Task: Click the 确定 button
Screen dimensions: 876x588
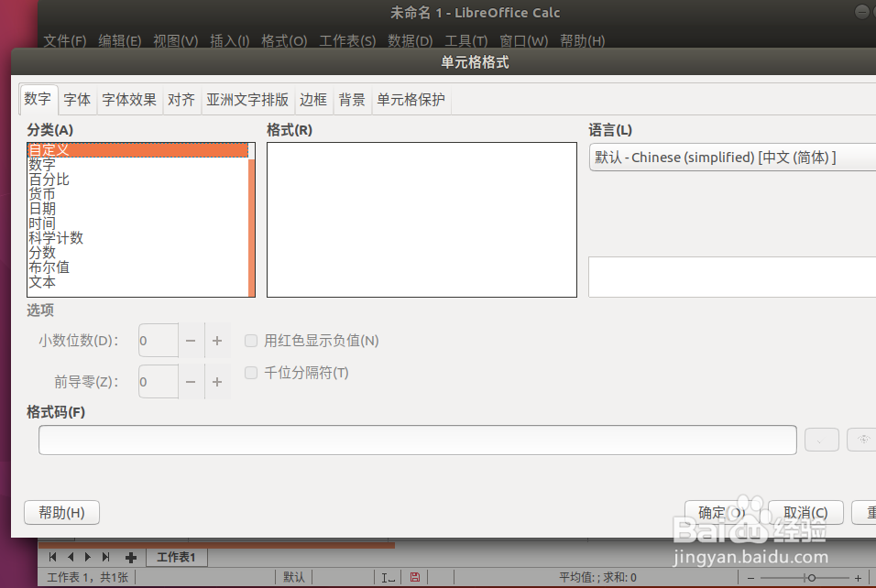Action: pos(722,513)
